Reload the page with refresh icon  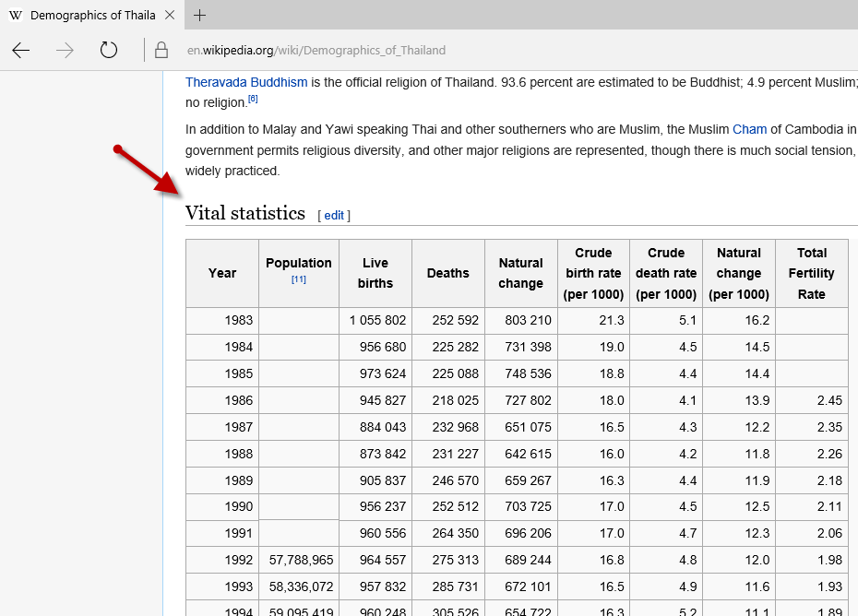tap(108, 50)
